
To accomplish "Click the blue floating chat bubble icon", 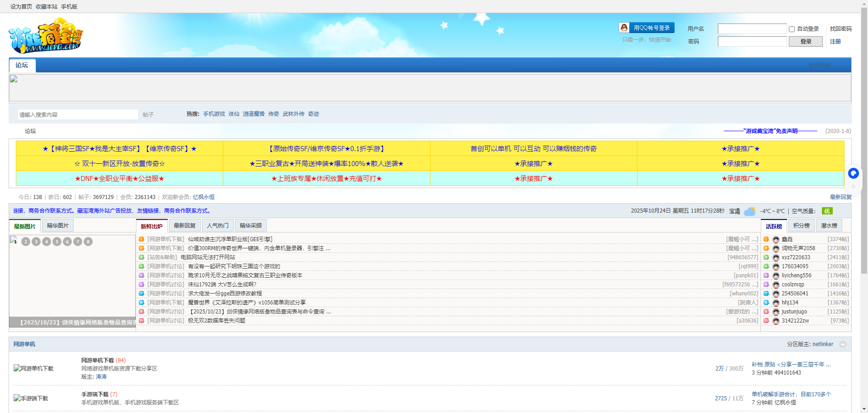I will click(853, 173).
